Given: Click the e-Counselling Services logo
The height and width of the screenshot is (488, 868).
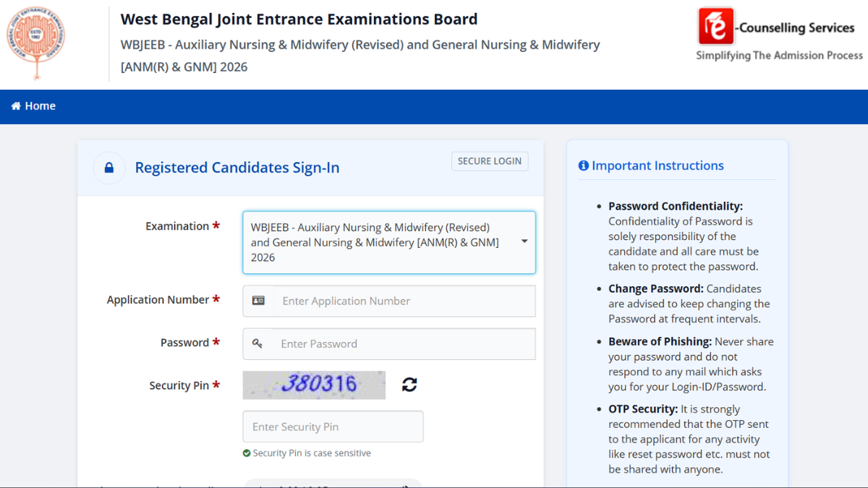Looking at the screenshot, I should coord(716,27).
